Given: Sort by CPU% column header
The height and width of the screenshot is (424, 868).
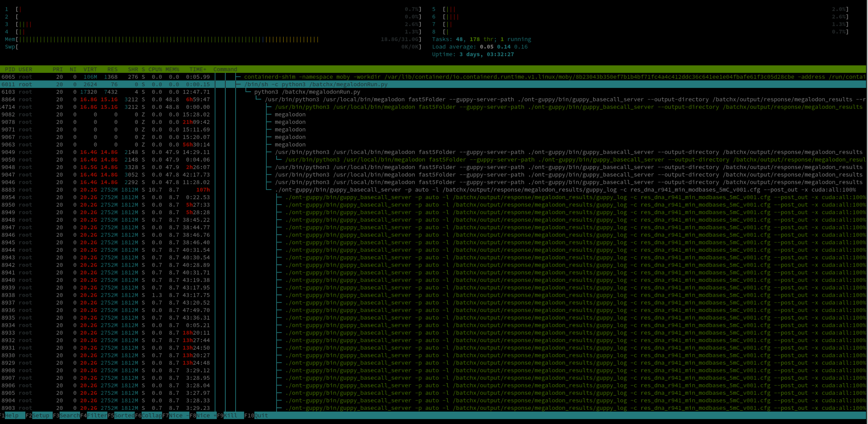Looking at the screenshot, I should pos(155,69).
